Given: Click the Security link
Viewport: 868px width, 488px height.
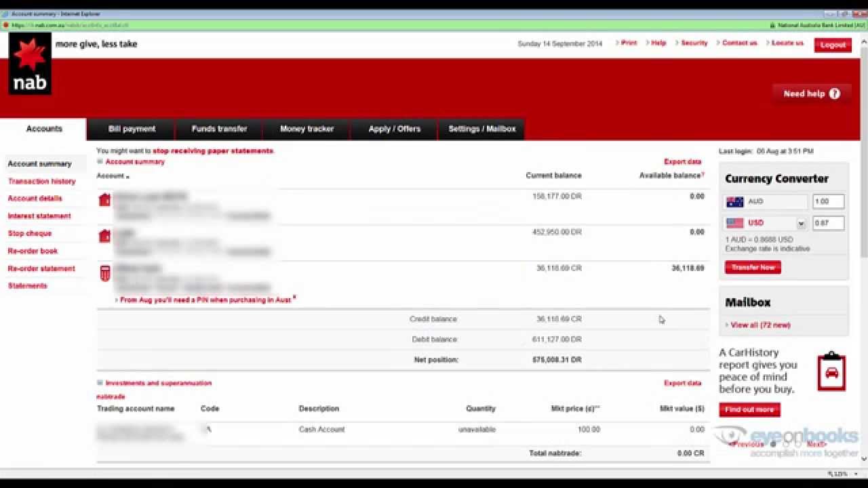Looking at the screenshot, I should (694, 43).
